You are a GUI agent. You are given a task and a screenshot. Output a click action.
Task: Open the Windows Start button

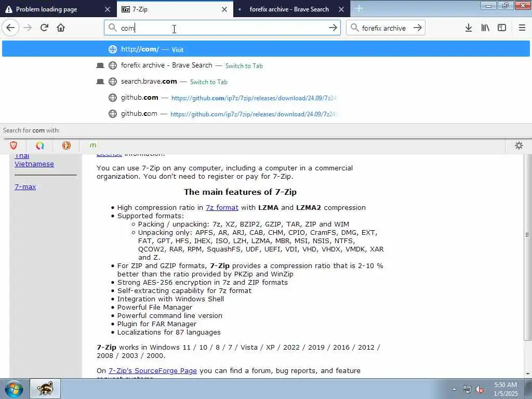click(x=14, y=389)
